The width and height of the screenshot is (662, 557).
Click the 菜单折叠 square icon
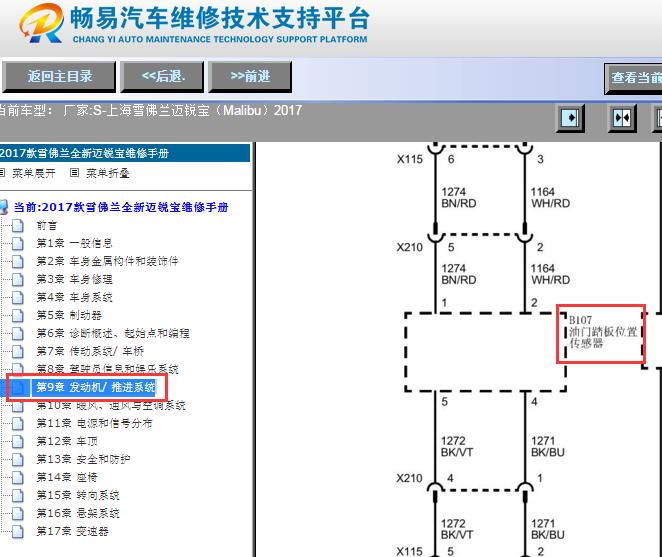[74, 173]
